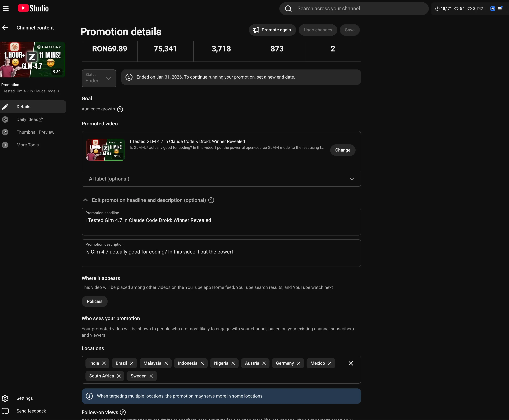This screenshot has height=420, width=509.
Task: Click the Details pencil icon
Action: point(5,107)
